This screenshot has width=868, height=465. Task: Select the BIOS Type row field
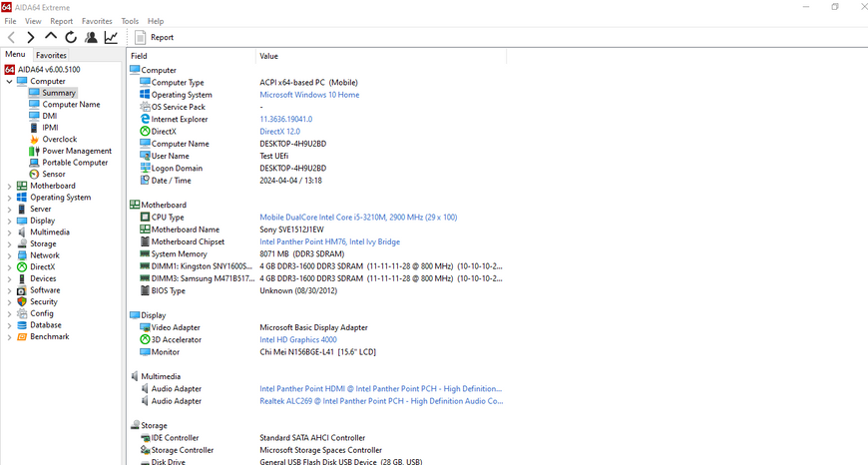click(169, 290)
